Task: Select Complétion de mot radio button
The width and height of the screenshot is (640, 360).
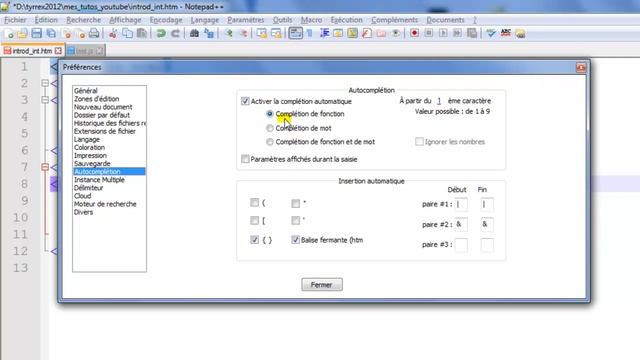Action: (270, 128)
